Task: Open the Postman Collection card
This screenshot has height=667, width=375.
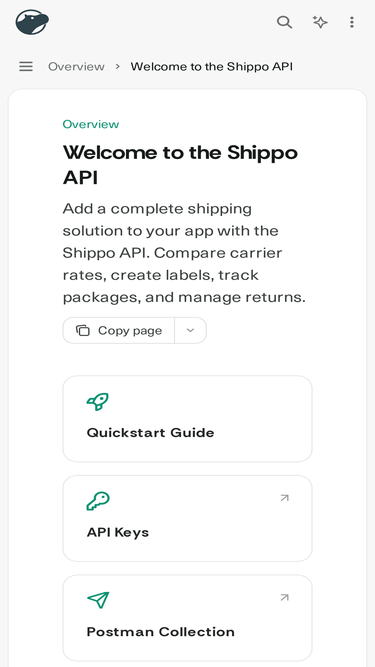Action: point(188,618)
